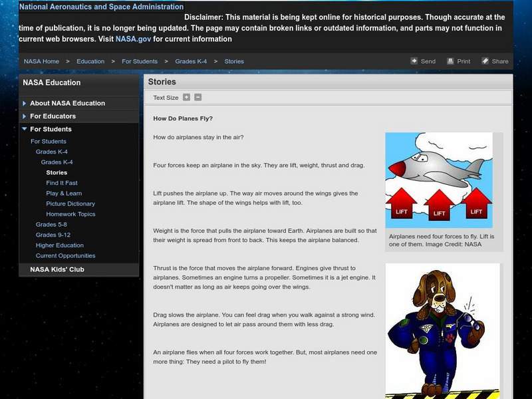
Task: Click the Send envelope icon
Action: [x=414, y=61]
